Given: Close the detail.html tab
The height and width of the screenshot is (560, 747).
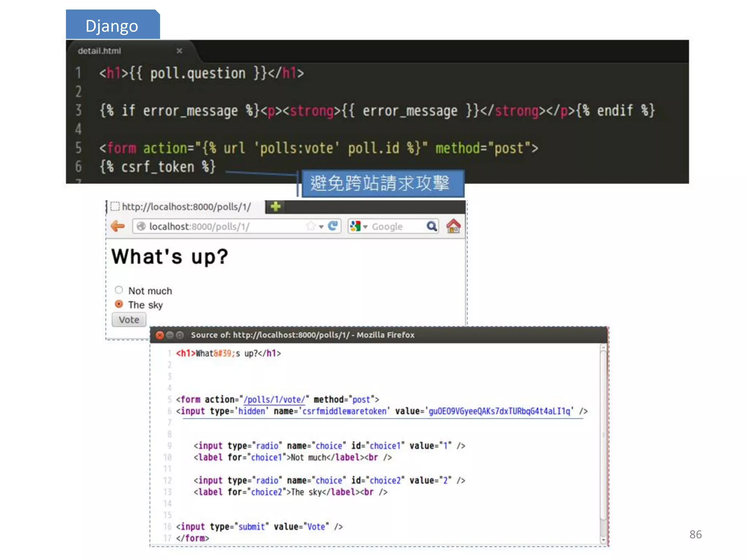Looking at the screenshot, I should coord(179,51).
